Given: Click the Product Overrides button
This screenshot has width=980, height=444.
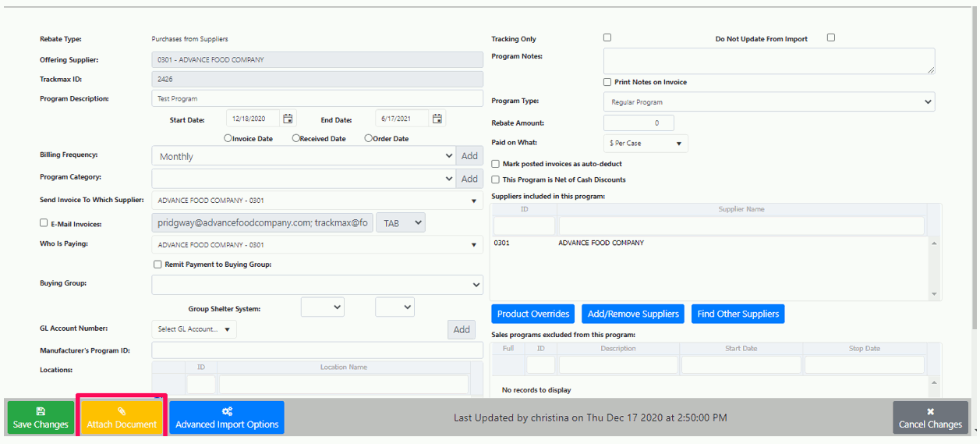Looking at the screenshot, I should pyautogui.click(x=533, y=314).
